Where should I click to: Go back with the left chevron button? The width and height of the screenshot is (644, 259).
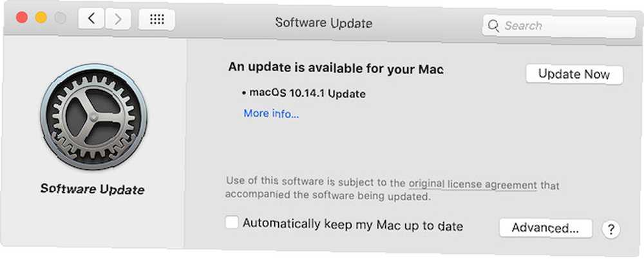(x=91, y=19)
